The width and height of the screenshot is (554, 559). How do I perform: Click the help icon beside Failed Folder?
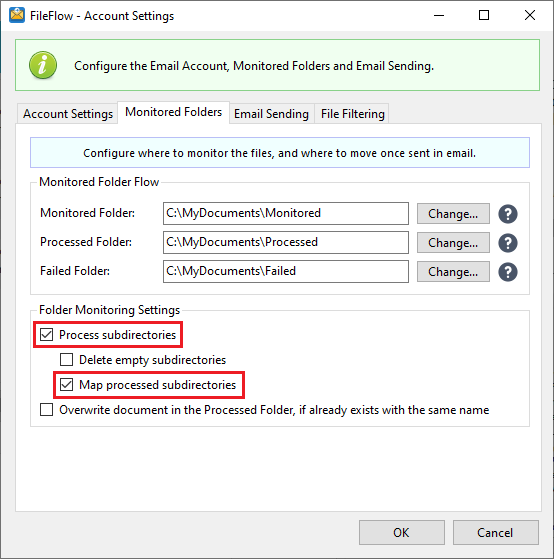[508, 272]
